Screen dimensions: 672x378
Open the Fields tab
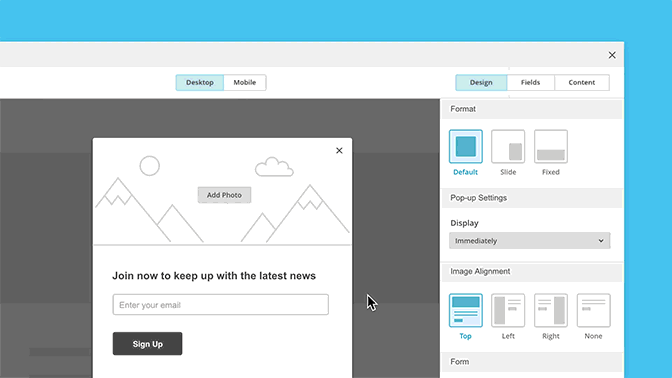[x=531, y=82]
